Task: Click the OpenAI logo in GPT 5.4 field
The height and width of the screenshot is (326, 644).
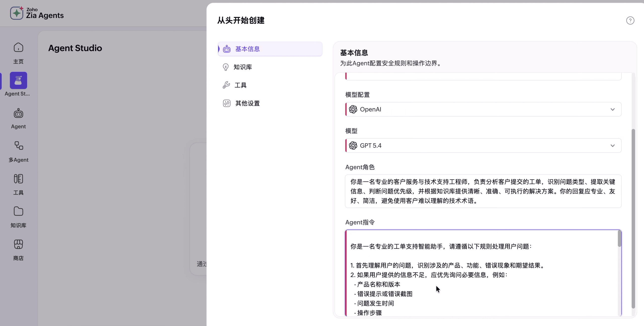Action: [x=353, y=146]
